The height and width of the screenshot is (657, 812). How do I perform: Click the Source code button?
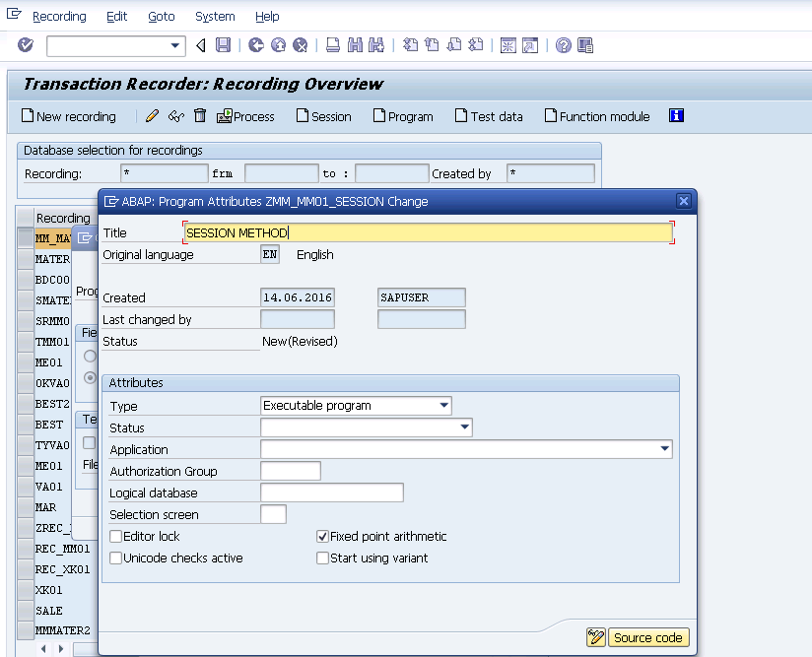[x=648, y=637]
